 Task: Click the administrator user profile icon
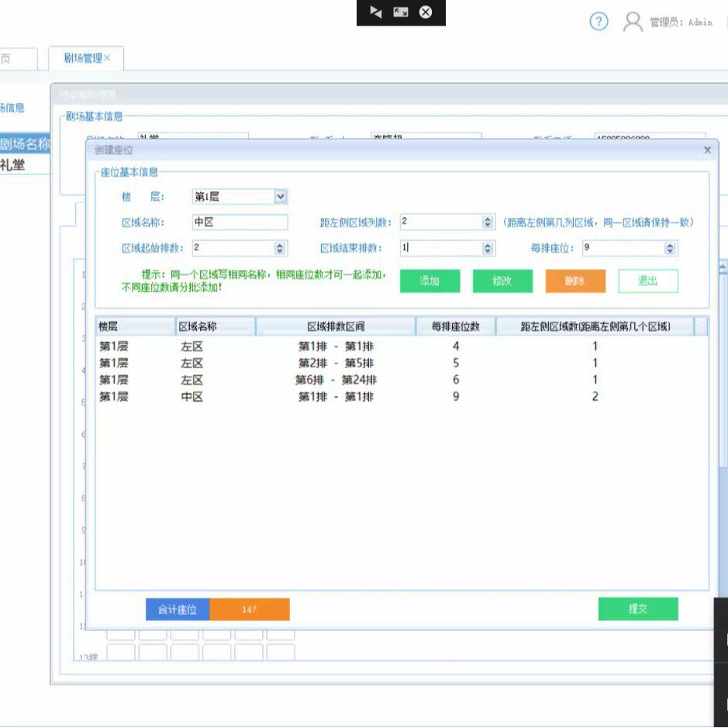[x=633, y=22]
